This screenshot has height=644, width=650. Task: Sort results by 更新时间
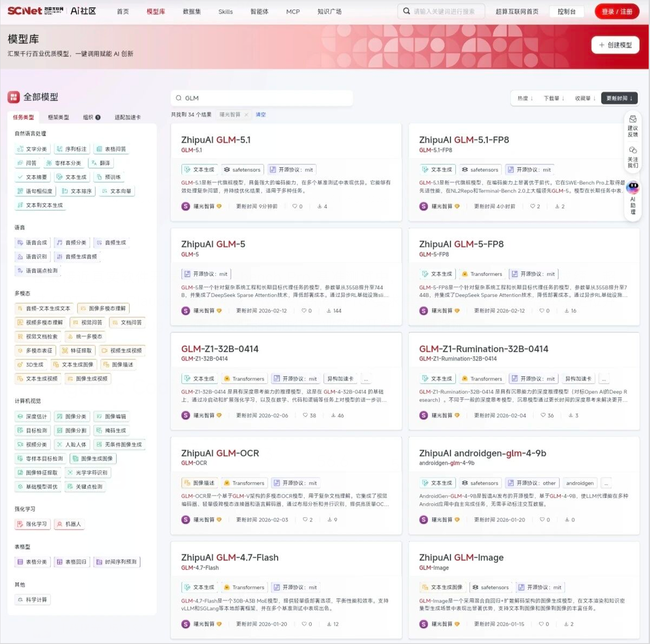[619, 98]
